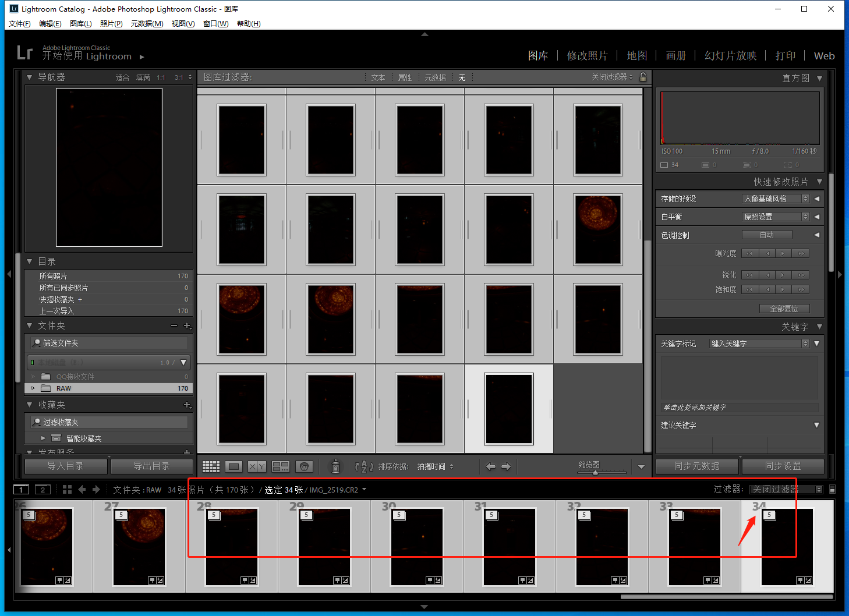Collapse the 收藏夹 panel
Image resolution: width=849 pixels, height=616 pixels.
30,405
